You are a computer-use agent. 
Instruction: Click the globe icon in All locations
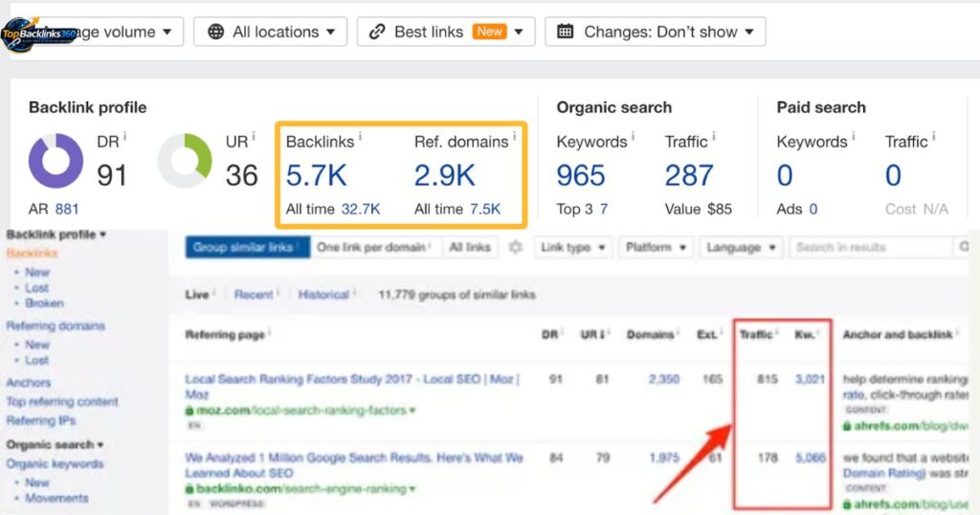click(215, 32)
